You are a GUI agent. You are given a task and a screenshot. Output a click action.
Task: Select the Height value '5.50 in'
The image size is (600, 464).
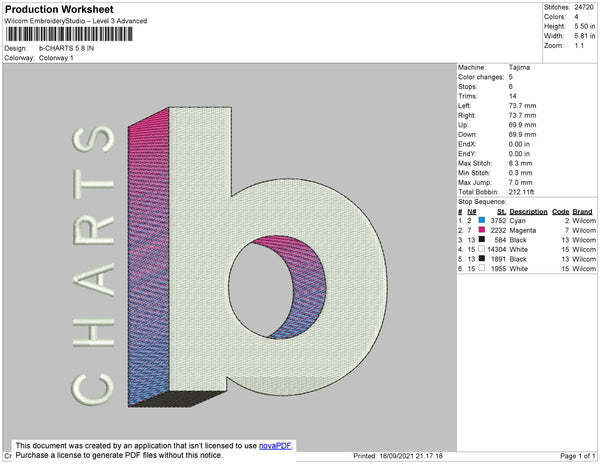[585, 26]
